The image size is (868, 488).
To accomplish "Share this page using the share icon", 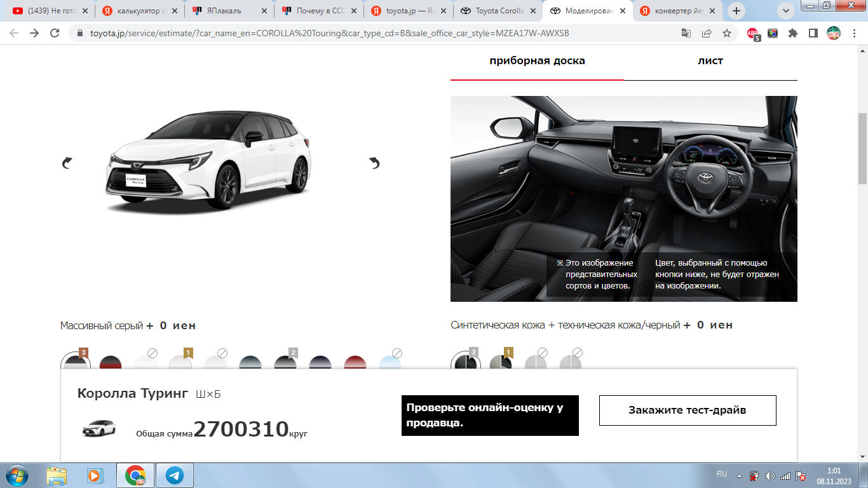I will [707, 33].
